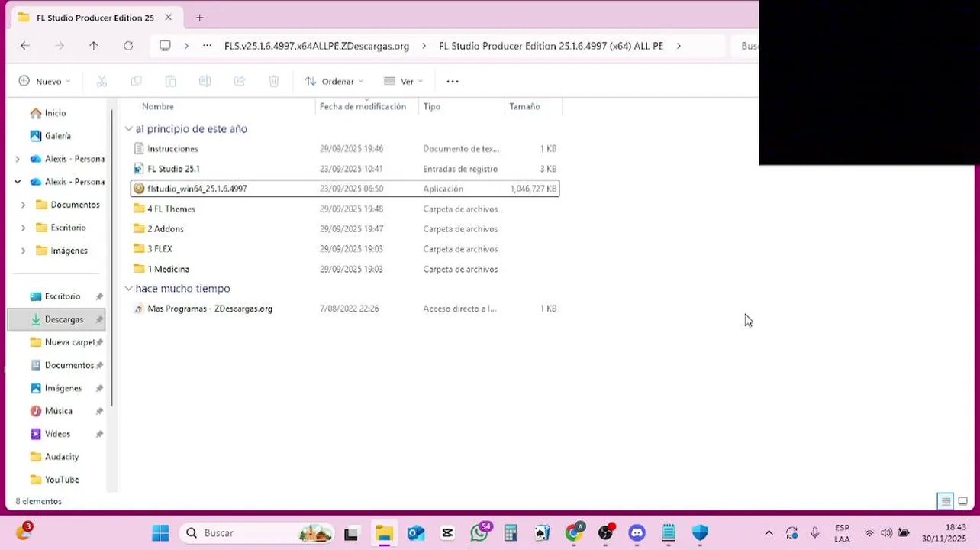Add a new File Explorer tab
This screenshot has width=980, height=550.
pyautogui.click(x=200, y=17)
